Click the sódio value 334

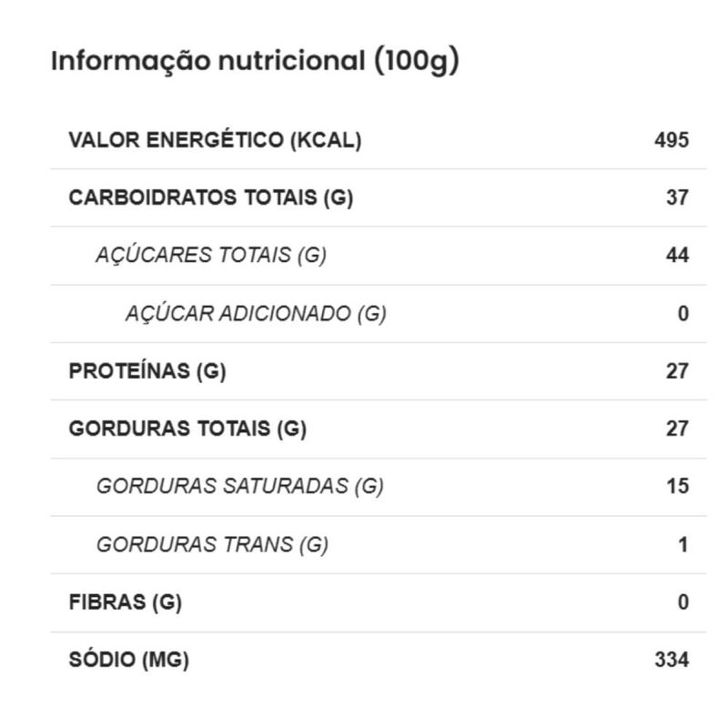tap(672, 661)
